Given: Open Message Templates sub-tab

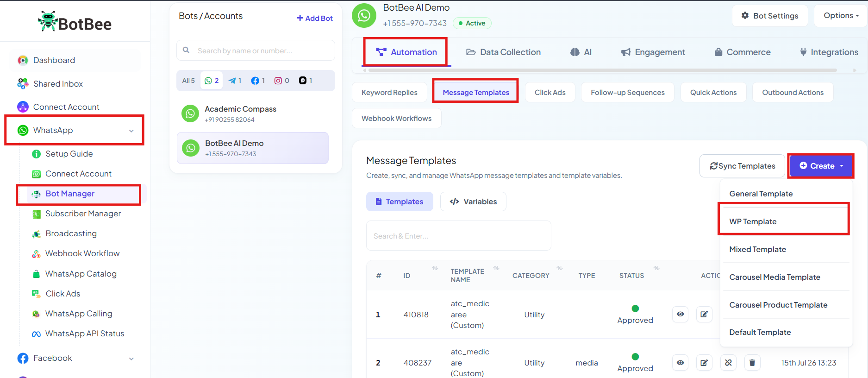Looking at the screenshot, I should tap(476, 93).
